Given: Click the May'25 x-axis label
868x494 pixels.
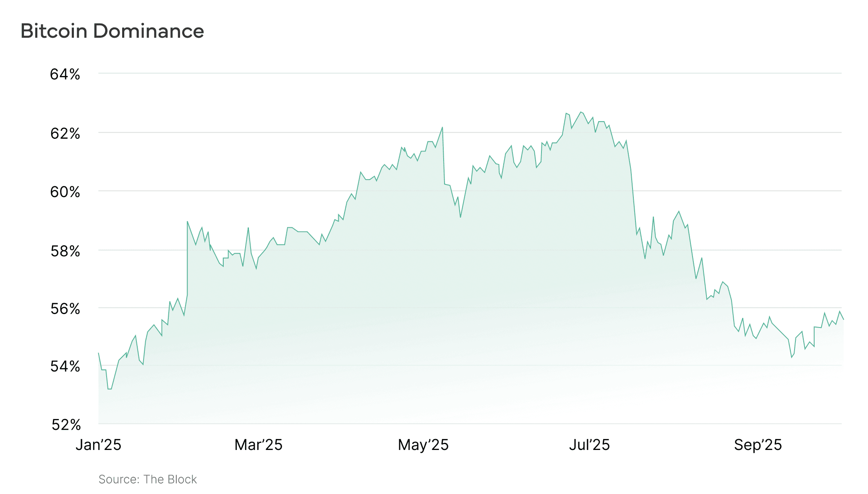Looking at the screenshot, I should (x=423, y=445).
